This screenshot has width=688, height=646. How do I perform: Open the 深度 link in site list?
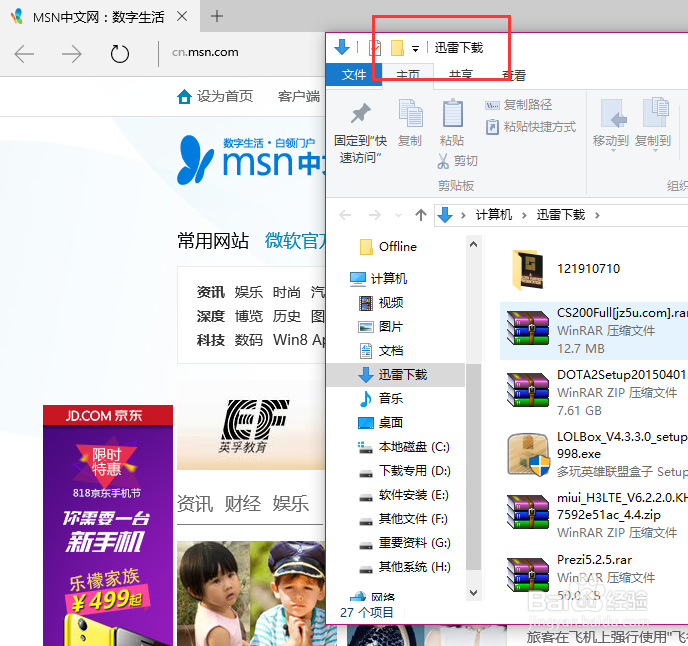pyautogui.click(x=211, y=316)
